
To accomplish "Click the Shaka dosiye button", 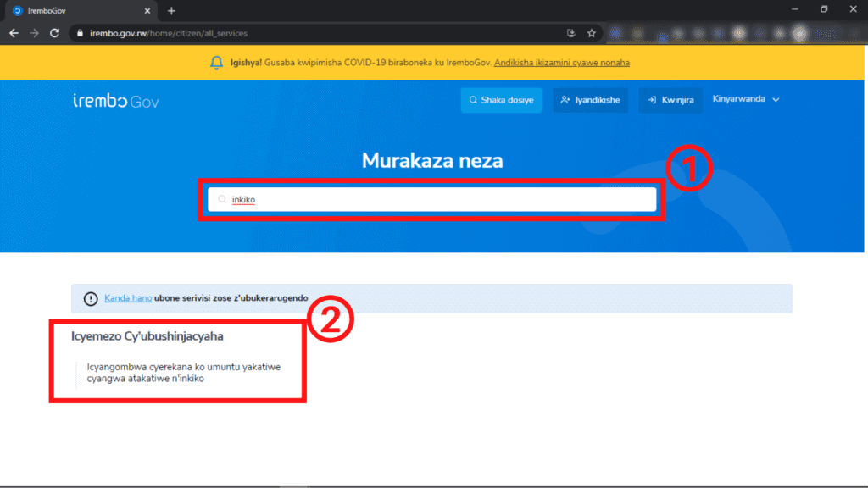I will point(502,100).
